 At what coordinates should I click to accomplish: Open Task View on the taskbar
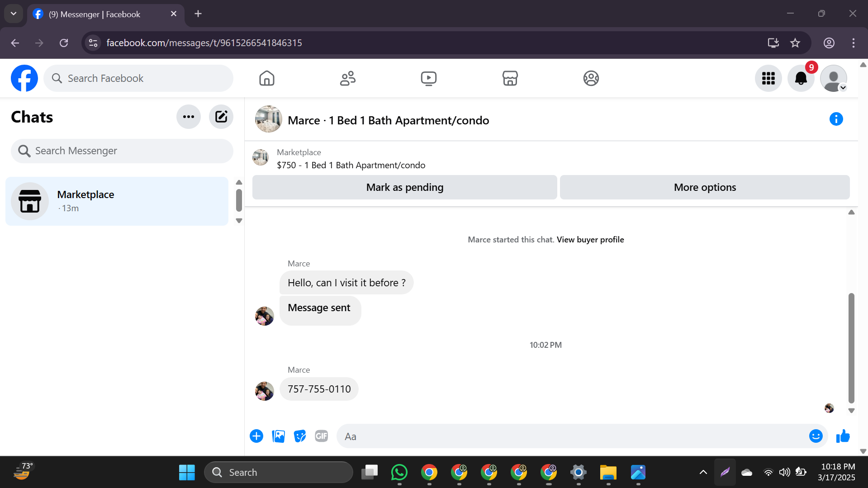[x=370, y=472]
